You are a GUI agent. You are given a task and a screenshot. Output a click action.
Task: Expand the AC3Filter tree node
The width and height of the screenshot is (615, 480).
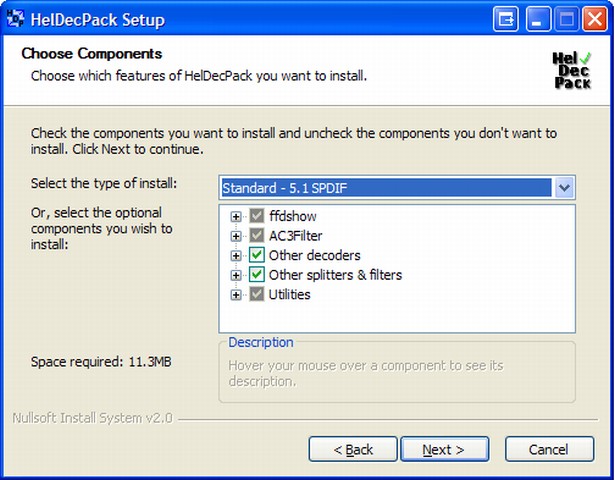[236, 236]
